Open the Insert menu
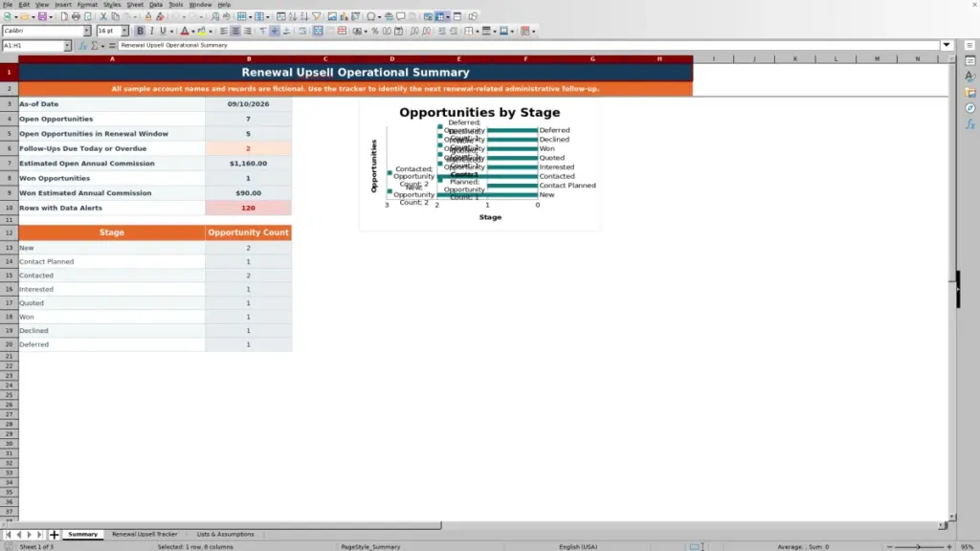Image resolution: width=980 pixels, height=551 pixels. pos(63,5)
